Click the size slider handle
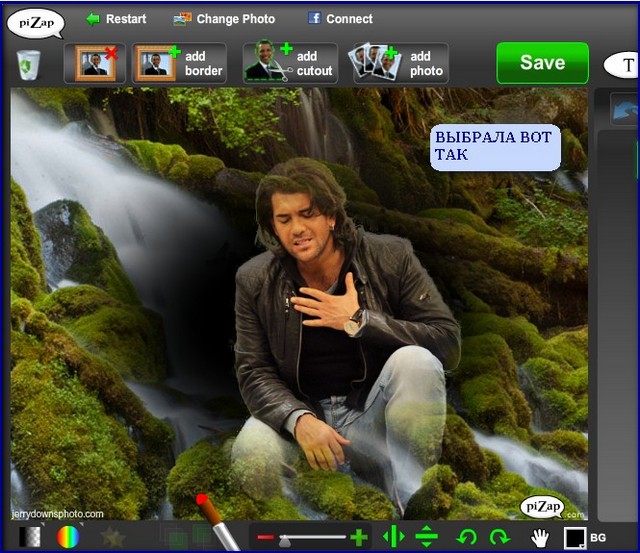The height and width of the screenshot is (553, 640). coord(285,540)
